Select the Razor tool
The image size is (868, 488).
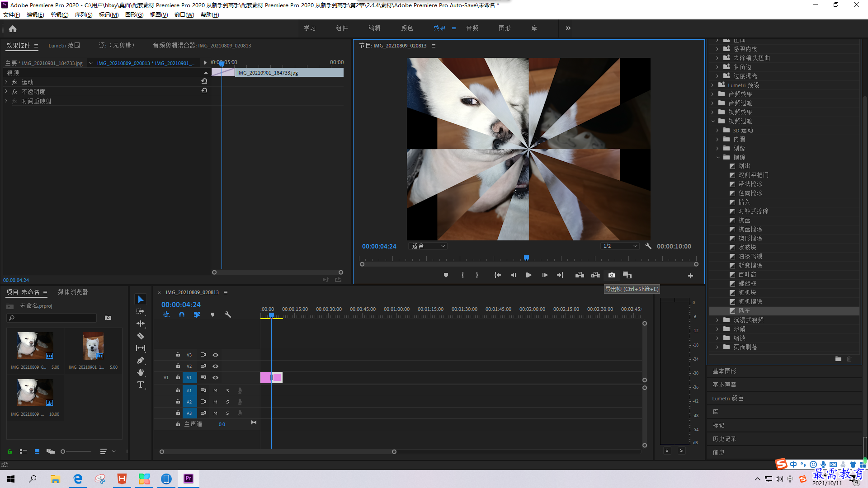[x=141, y=336]
